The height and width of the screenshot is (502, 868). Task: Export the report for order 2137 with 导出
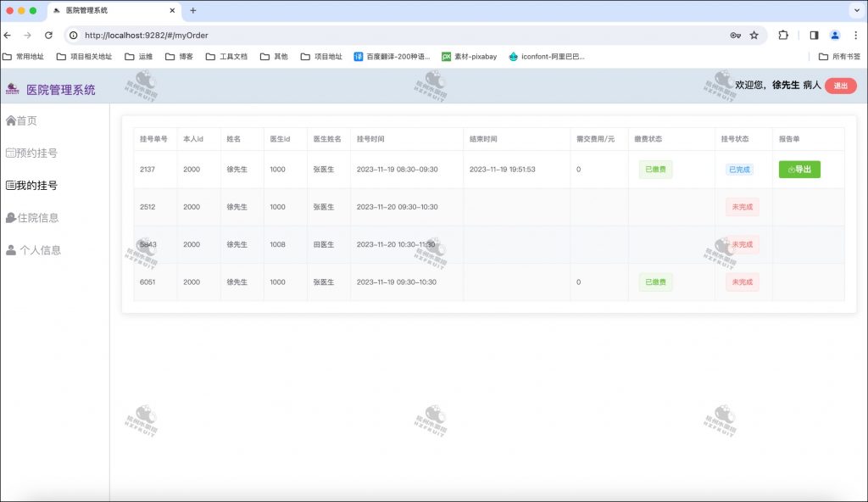(799, 170)
